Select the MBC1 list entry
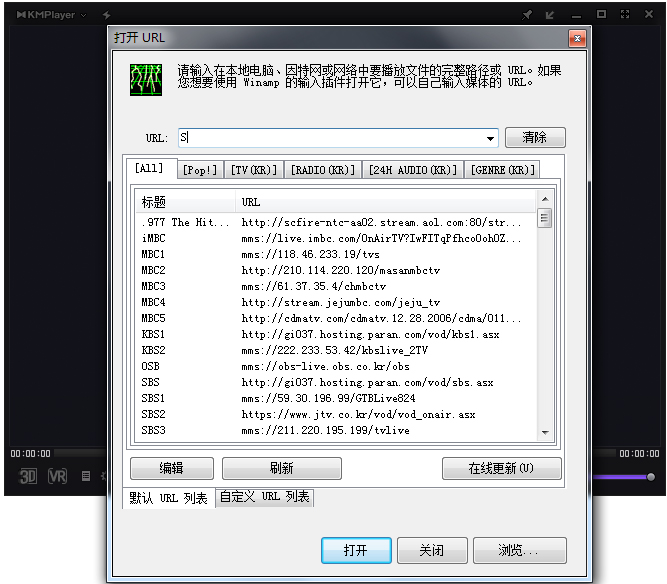667x584 pixels. coord(336,254)
